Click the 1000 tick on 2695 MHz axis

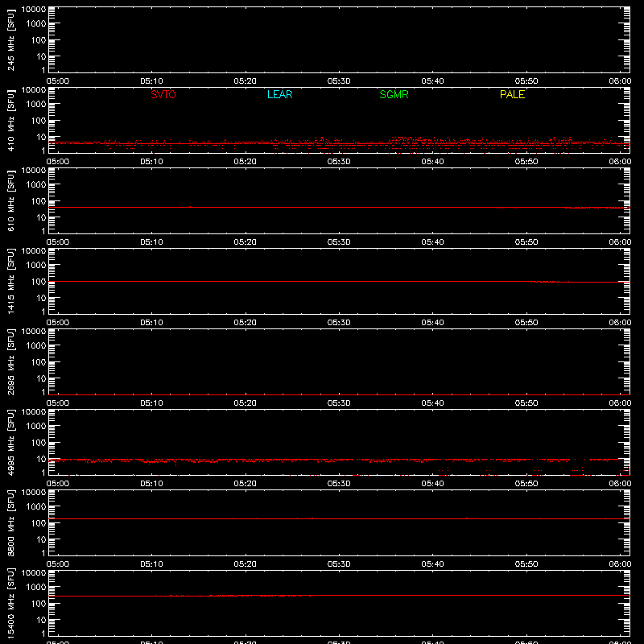36,346
